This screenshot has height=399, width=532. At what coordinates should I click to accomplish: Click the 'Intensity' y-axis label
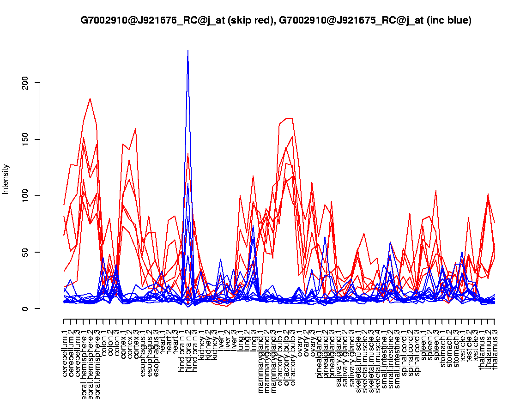pos(6,179)
